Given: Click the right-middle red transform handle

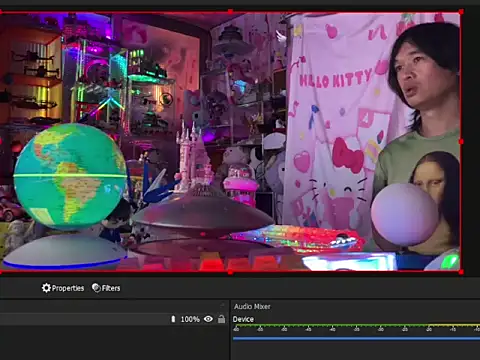Looking at the screenshot, I should click(461, 142).
